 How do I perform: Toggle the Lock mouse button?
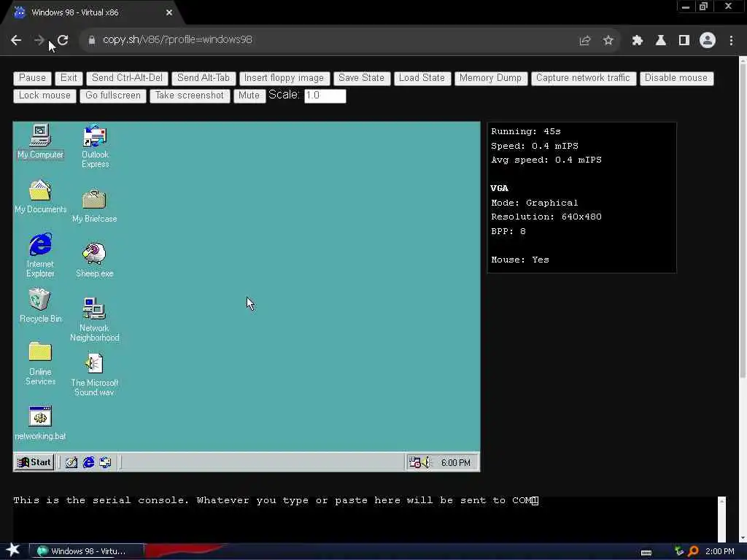click(44, 96)
